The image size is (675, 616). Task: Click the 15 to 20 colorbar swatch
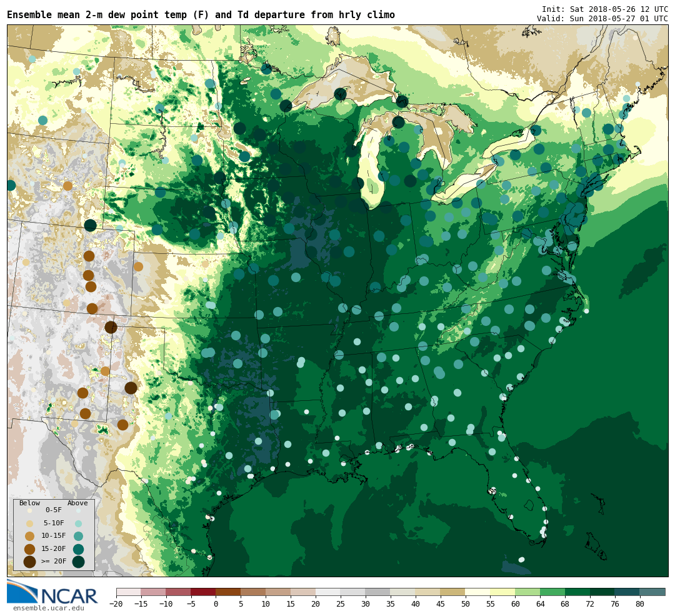(303, 592)
